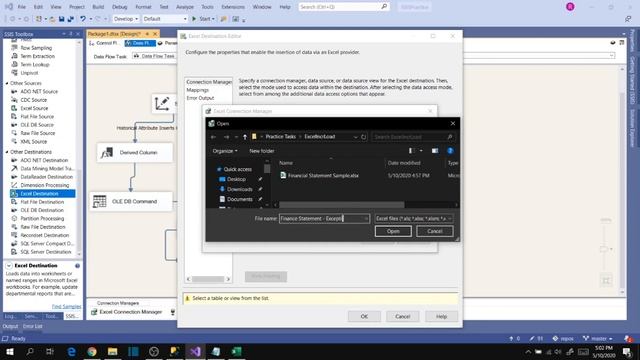Click the Help icon in Open dialog
The image size is (640, 360).
(x=450, y=151)
